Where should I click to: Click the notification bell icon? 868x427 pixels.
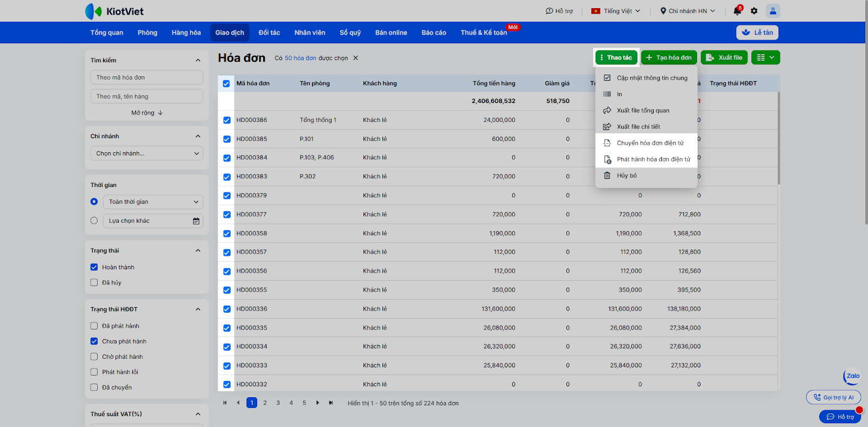coord(737,11)
